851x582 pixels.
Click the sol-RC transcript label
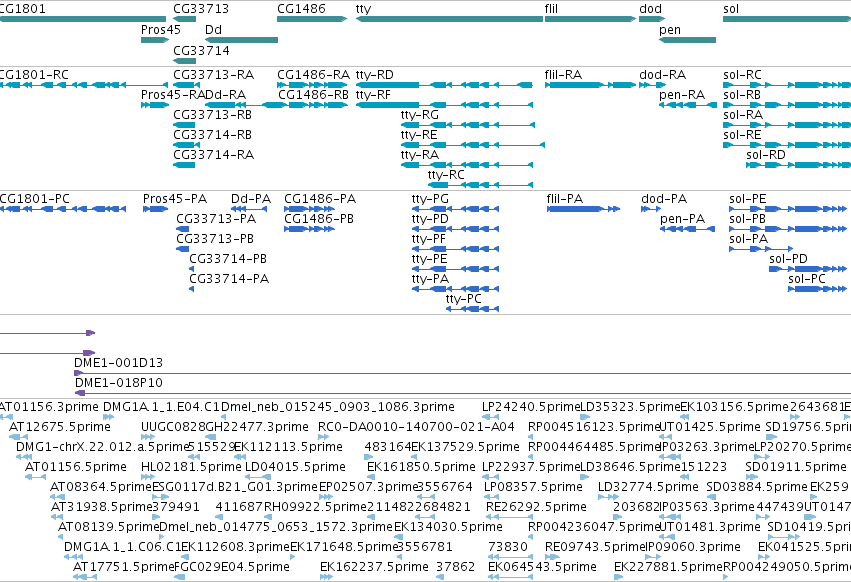tap(742, 74)
